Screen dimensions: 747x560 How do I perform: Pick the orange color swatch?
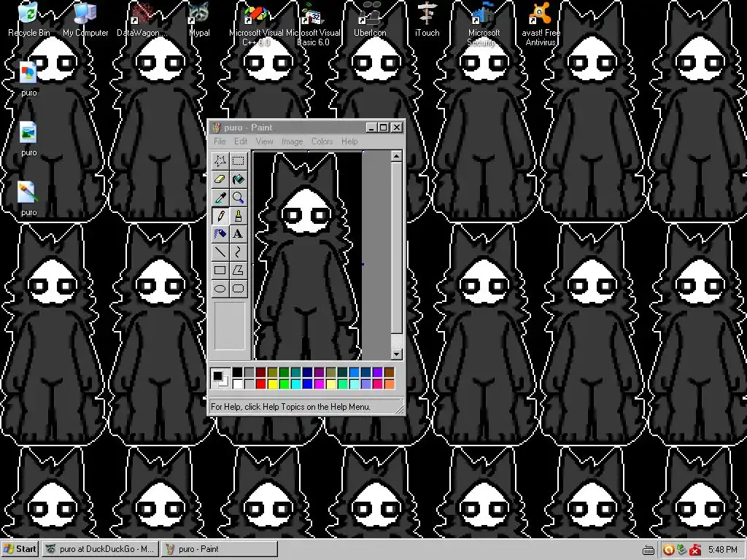pos(390,384)
